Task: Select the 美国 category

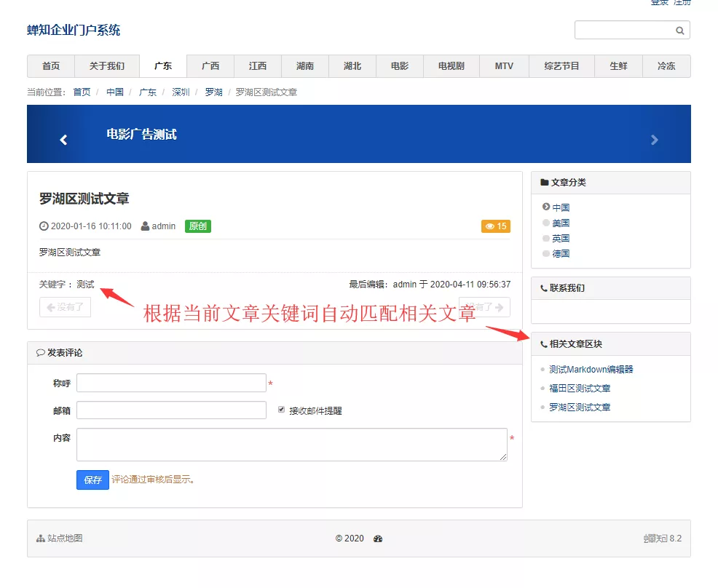Action: 560,223
